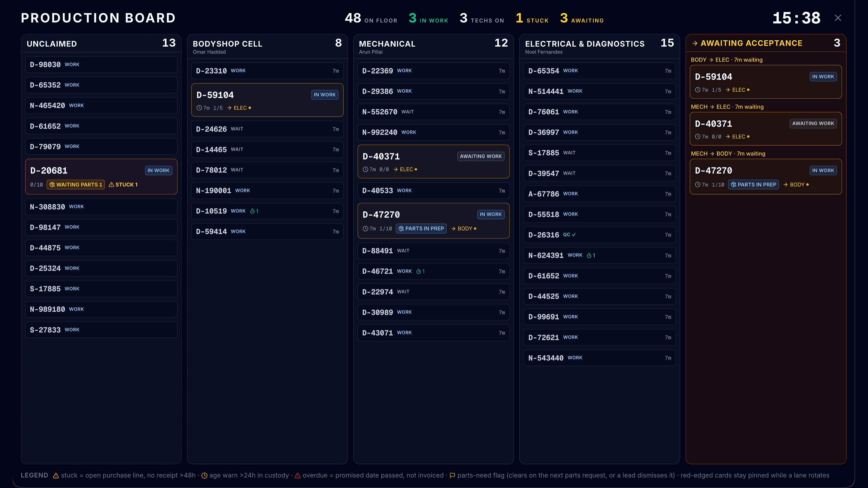Image resolution: width=868 pixels, height=488 pixels.
Task: Open job row D-98030 in Unclaimed
Action: [101, 65]
